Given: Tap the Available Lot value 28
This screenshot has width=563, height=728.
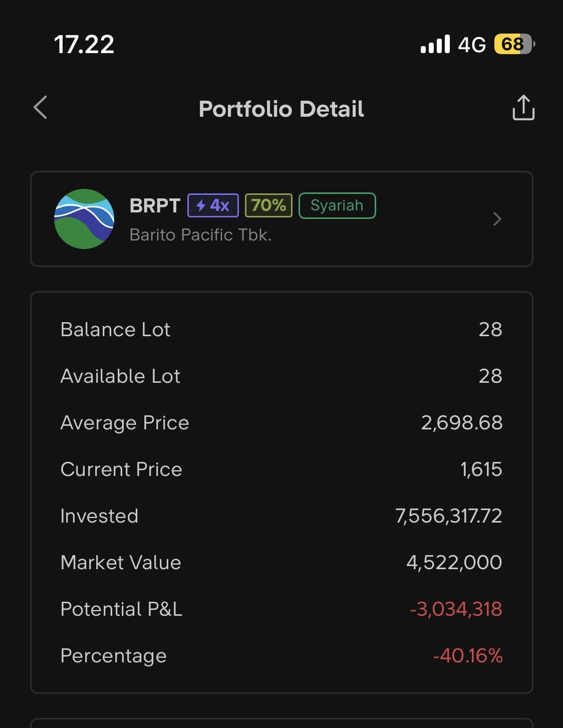Looking at the screenshot, I should 490,376.
